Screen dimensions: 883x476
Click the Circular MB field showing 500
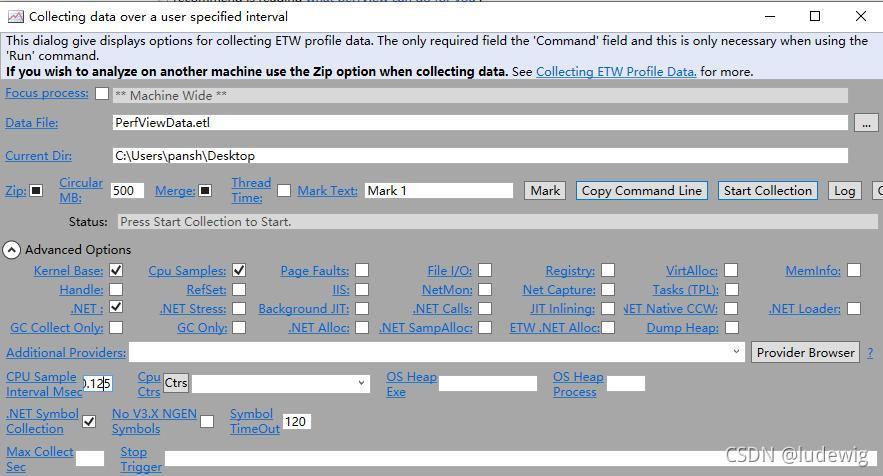pyautogui.click(x=127, y=190)
